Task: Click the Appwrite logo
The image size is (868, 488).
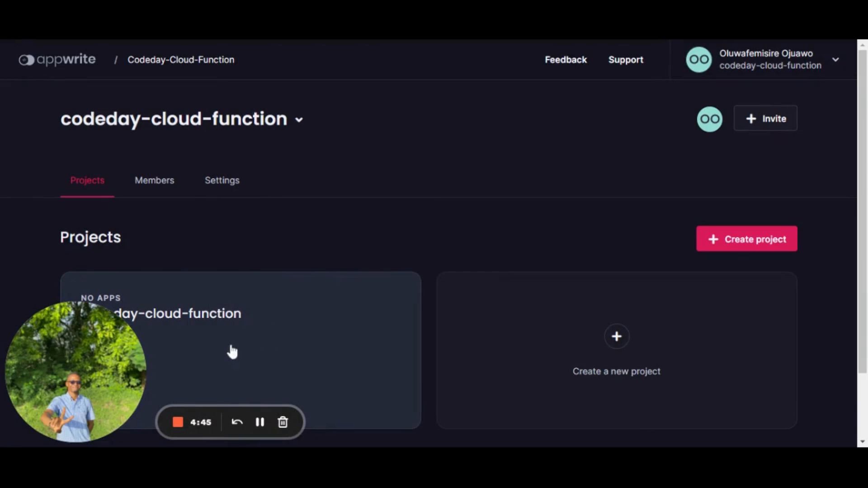Action: 57,60
